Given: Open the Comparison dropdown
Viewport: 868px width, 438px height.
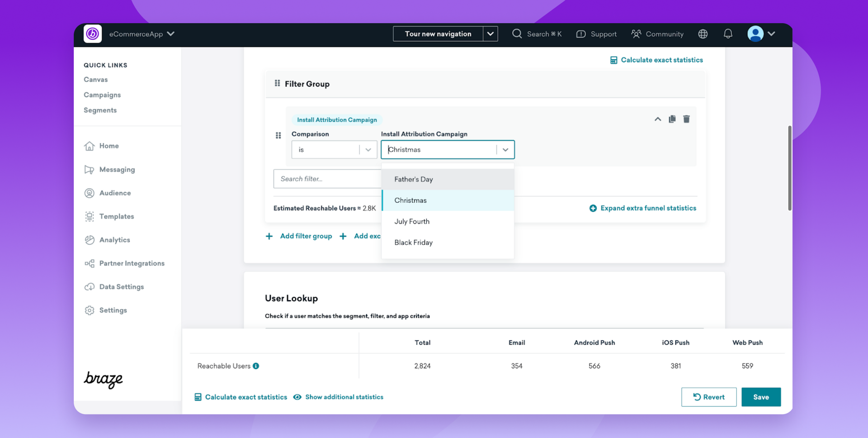Looking at the screenshot, I should coord(334,150).
